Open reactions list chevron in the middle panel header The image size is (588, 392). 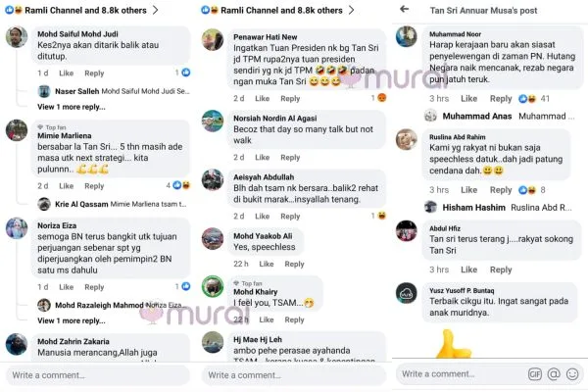click(351, 10)
